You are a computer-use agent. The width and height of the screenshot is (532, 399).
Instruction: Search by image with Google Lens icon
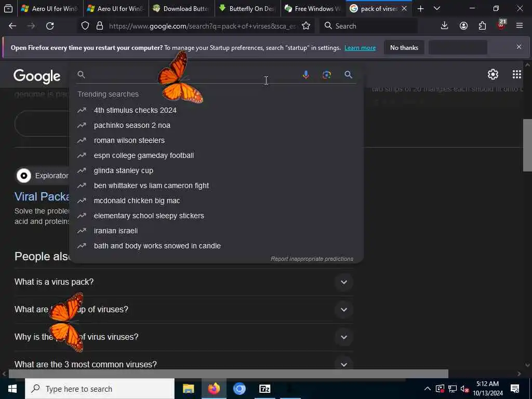pyautogui.click(x=327, y=75)
